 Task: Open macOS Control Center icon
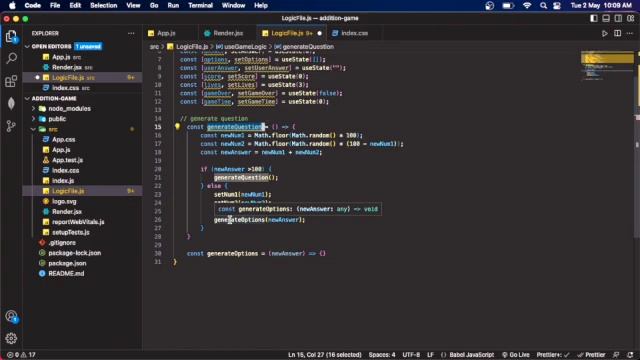pos(557,6)
